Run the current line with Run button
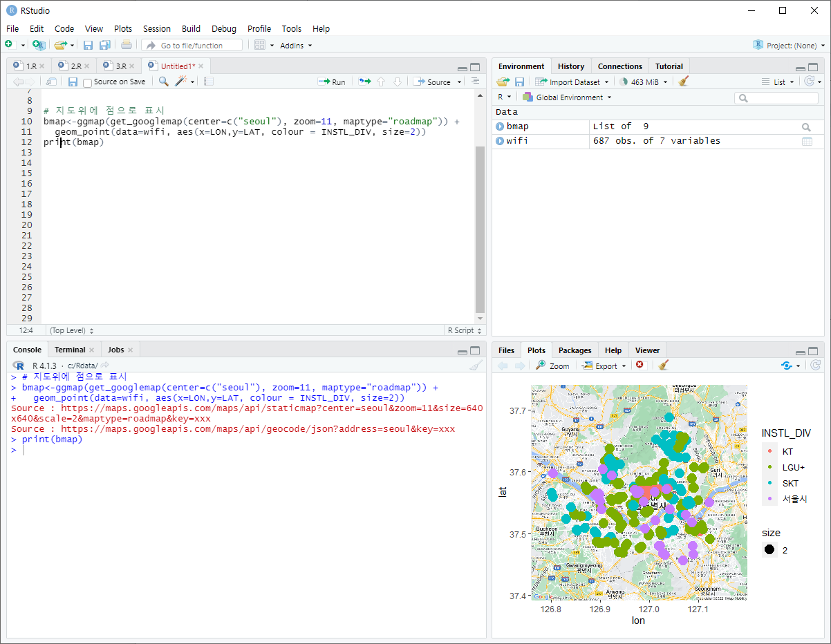 click(x=332, y=82)
